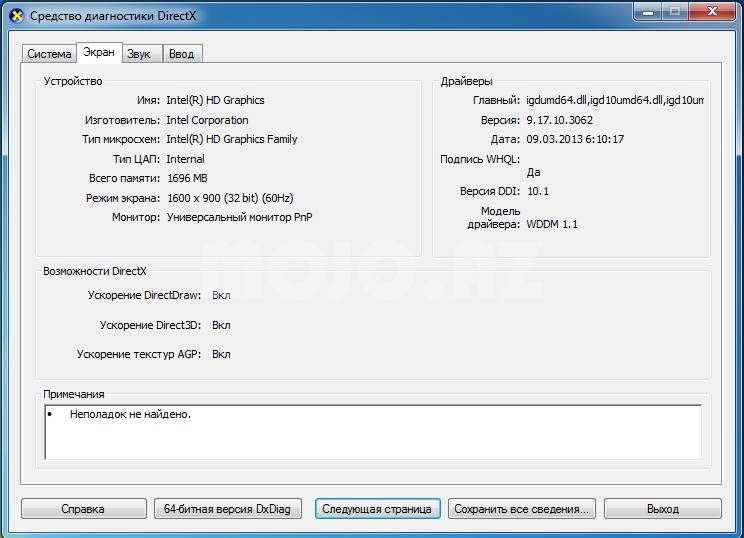Click the Следующая страница button
Screen dimensions: 744x538
tap(376, 509)
